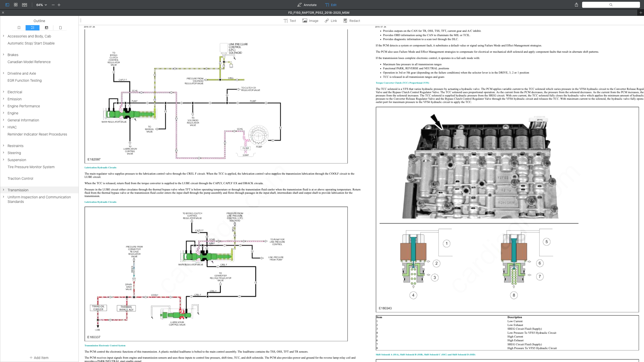The image size is (644, 362).
Task: Switch to thumbnail grid view
Action: [x=16, y=5]
